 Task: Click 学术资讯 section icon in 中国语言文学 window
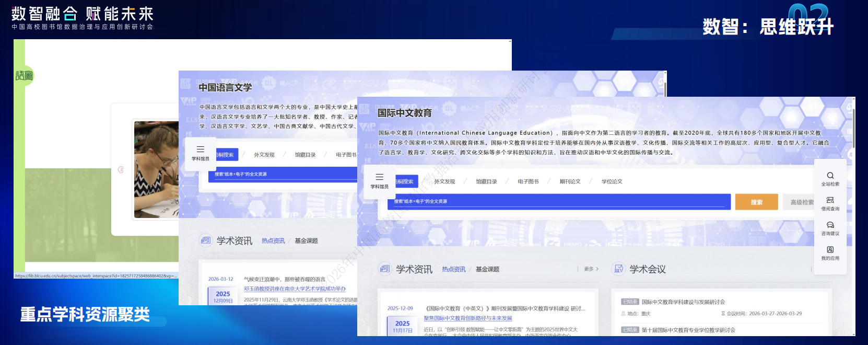[x=206, y=240]
